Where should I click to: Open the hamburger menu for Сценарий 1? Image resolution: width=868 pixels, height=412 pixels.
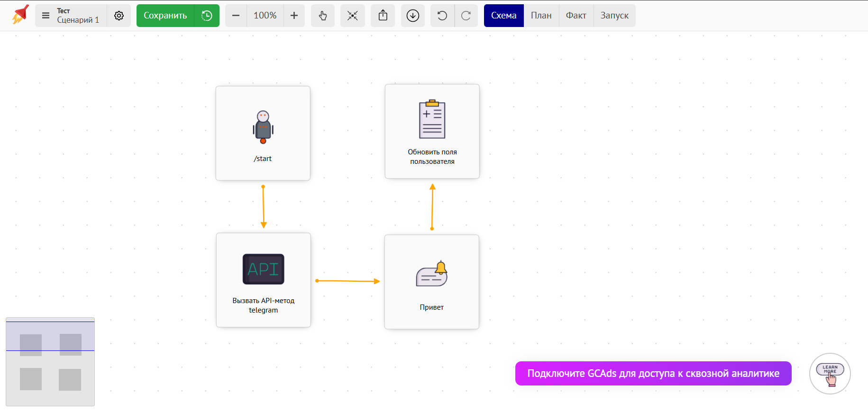(x=46, y=16)
